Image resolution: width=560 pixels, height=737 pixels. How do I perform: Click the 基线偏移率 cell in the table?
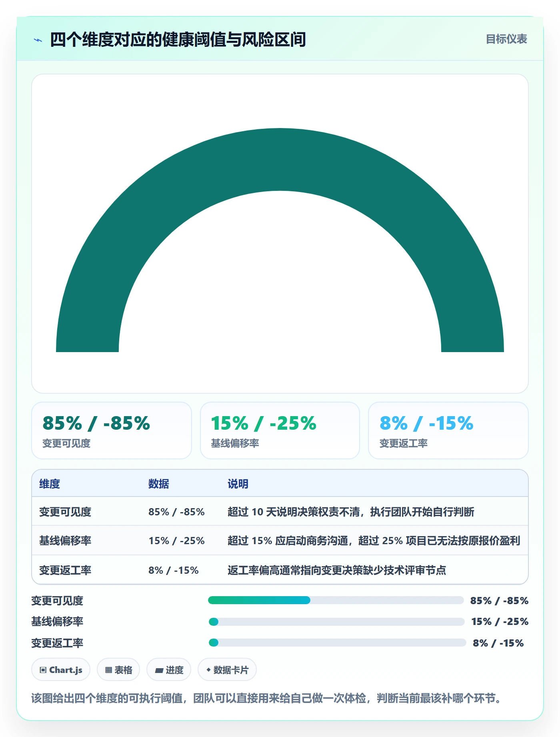click(65, 541)
